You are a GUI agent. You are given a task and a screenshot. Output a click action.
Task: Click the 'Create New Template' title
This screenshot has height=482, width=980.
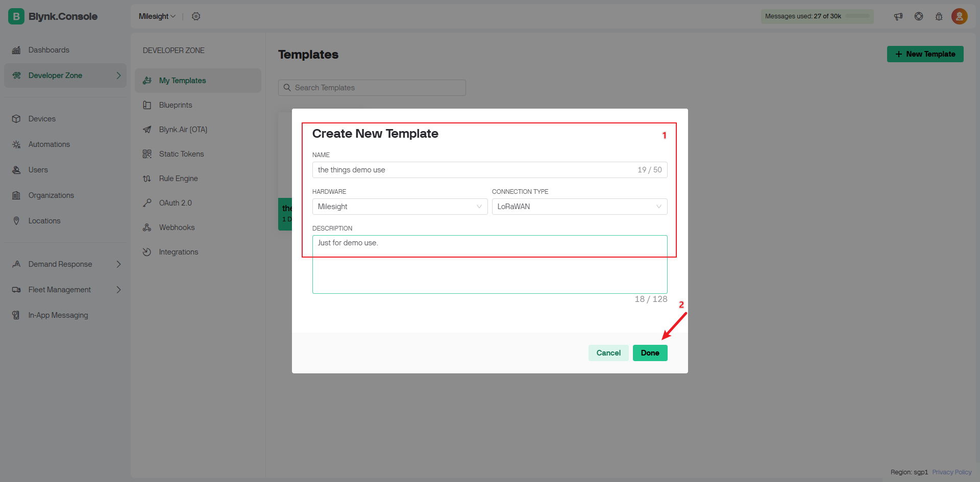point(375,134)
